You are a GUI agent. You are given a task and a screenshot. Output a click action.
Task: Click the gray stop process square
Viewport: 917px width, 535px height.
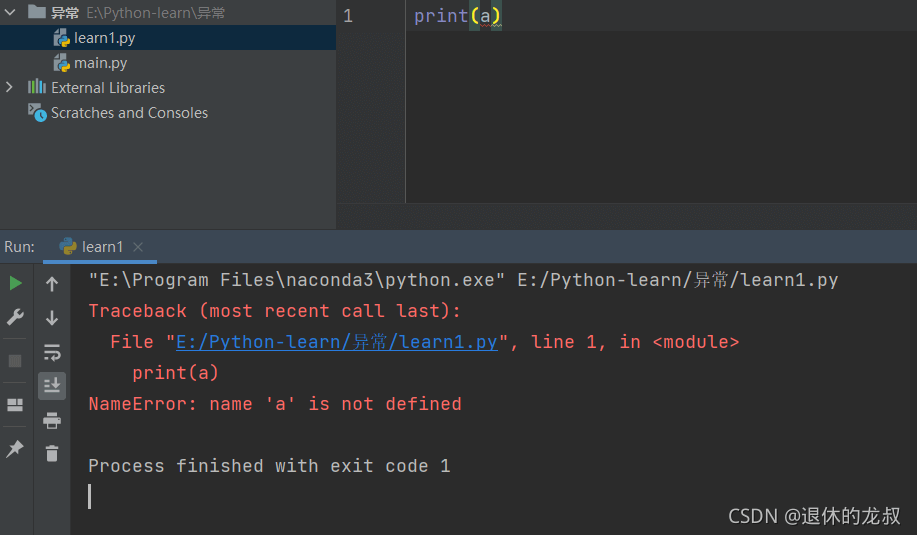point(15,361)
